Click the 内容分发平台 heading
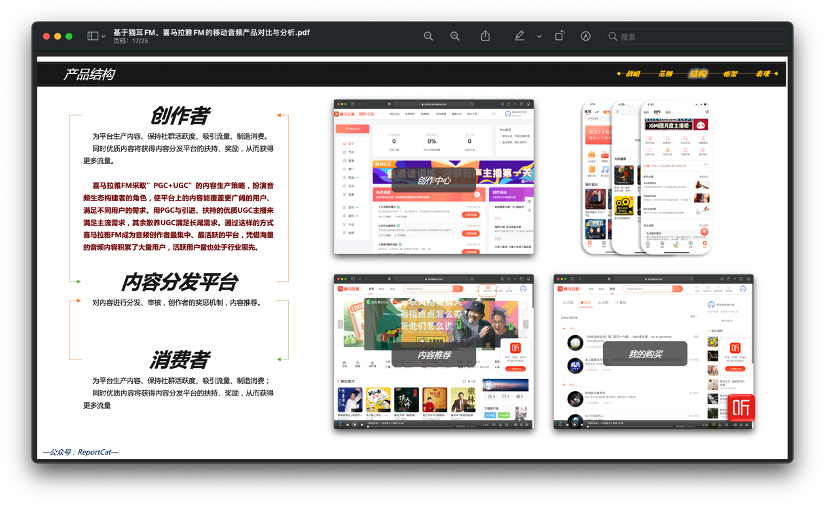This screenshot has width=826, height=506. [x=180, y=282]
